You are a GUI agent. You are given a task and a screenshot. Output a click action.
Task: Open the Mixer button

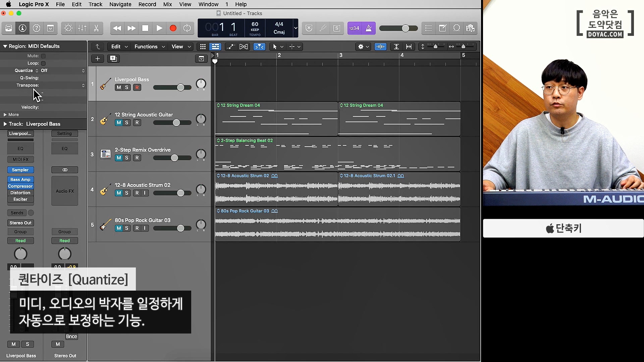(x=82, y=28)
